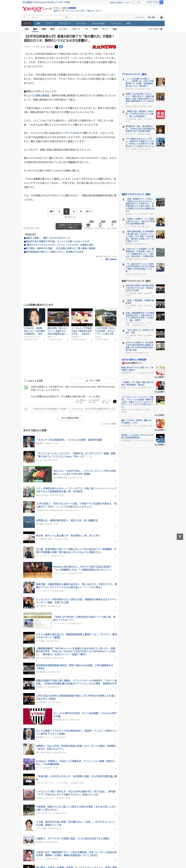Click the 週プレNEWS logo beside headline
Screen dimensions: 186x868
point(104,47)
